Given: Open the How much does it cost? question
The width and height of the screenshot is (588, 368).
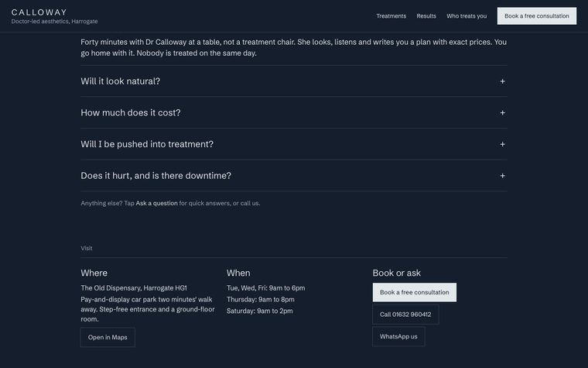Looking at the screenshot, I should click(294, 112).
